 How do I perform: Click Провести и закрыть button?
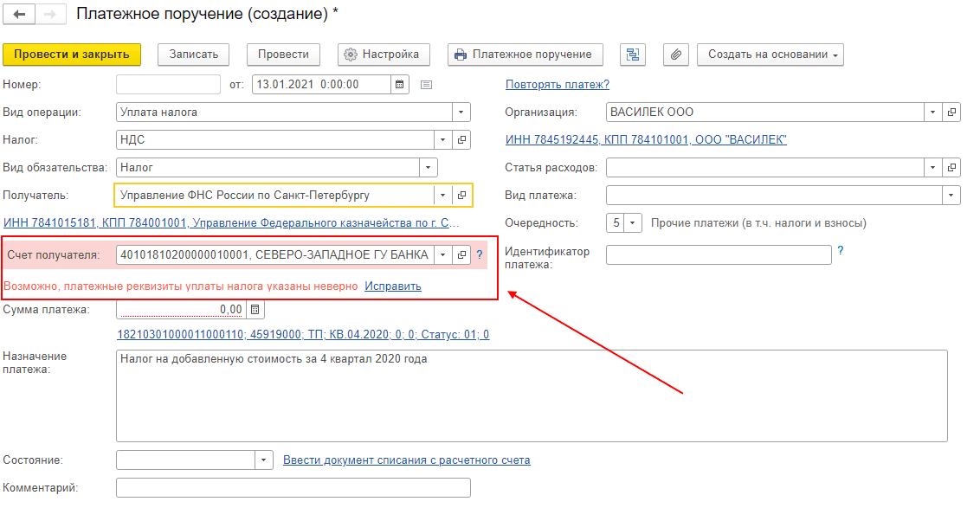tap(72, 55)
